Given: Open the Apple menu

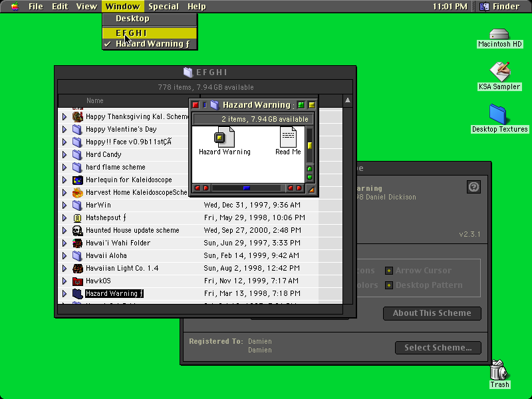Looking at the screenshot, I should (15, 7).
